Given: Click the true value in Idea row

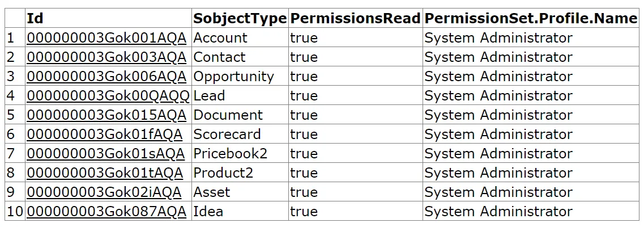Looking at the screenshot, I should tap(304, 212).
